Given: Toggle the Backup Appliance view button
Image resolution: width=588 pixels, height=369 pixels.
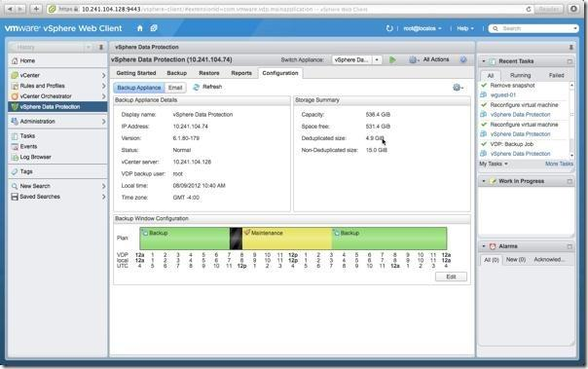Looking at the screenshot, I should [139, 88].
